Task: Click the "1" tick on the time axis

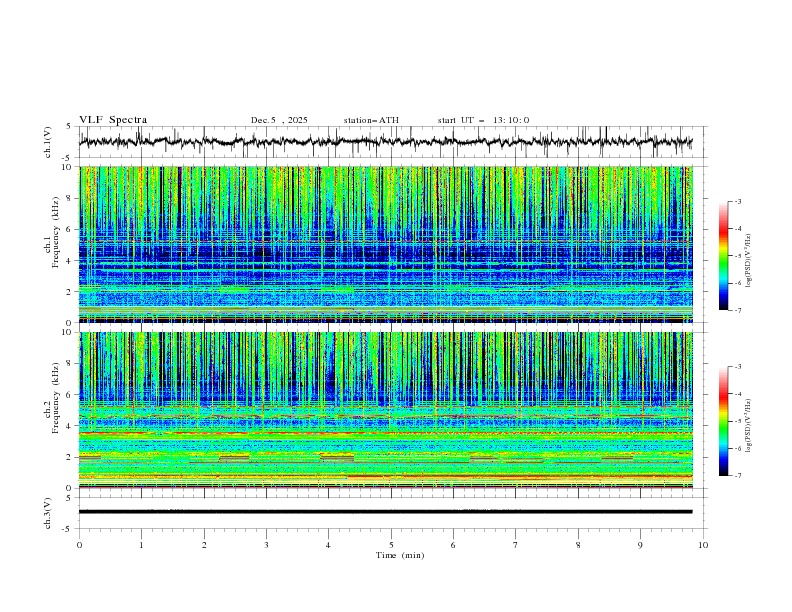Action: tap(141, 545)
